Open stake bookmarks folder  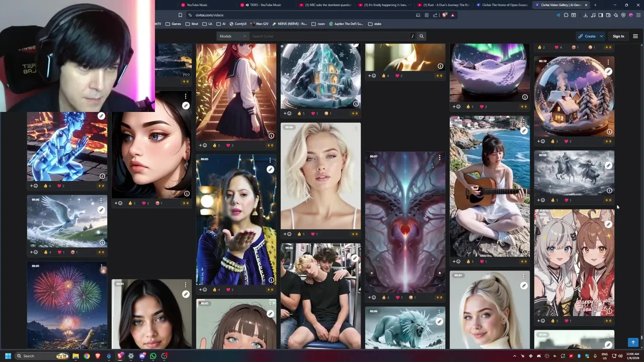(375, 24)
